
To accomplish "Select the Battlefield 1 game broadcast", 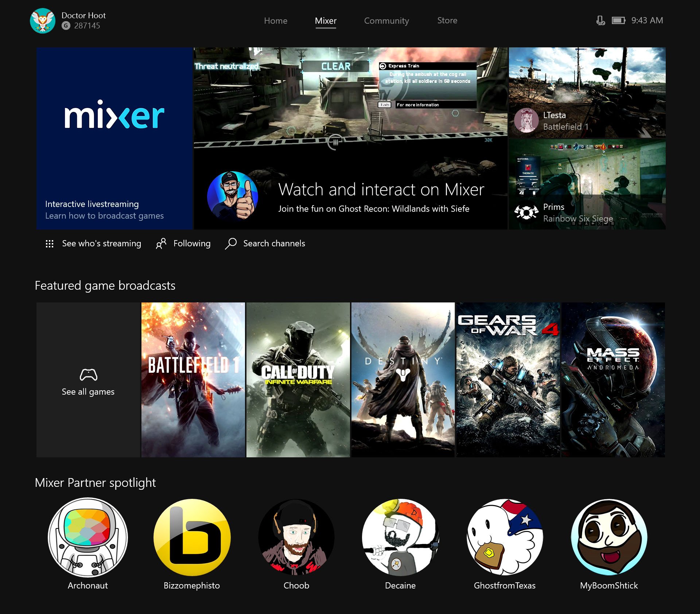I will point(194,380).
